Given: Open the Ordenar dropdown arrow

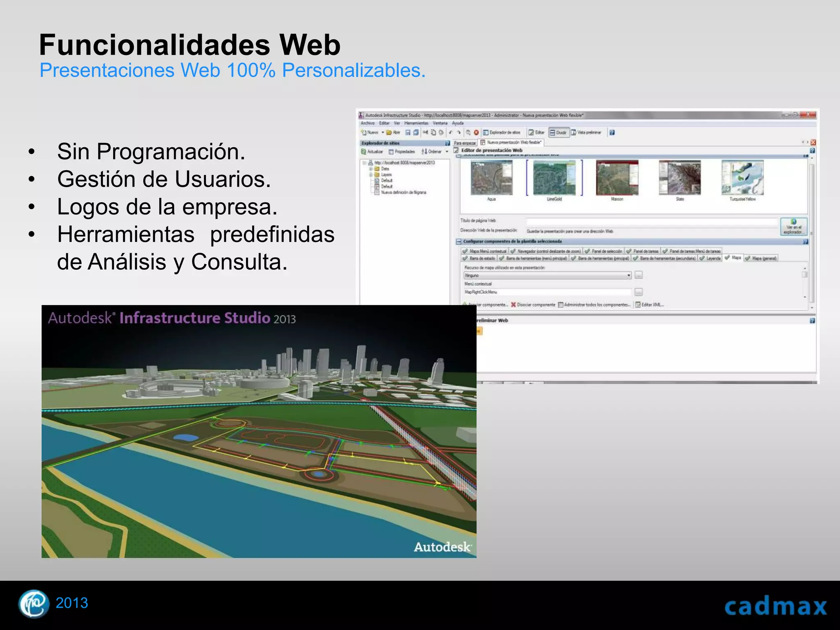Looking at the screenshot, I should coord(447,152).
